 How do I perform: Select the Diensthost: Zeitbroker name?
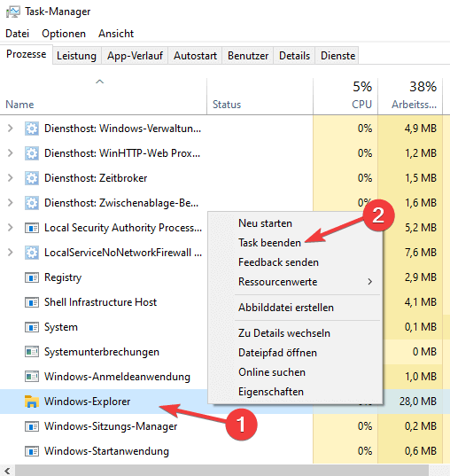click(96, 178)
